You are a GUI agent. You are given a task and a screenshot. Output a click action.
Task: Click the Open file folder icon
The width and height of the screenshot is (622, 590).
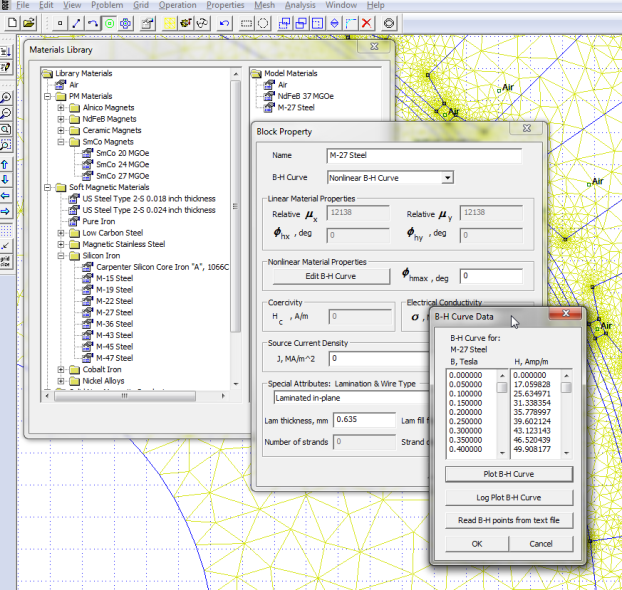pos(28,23)
